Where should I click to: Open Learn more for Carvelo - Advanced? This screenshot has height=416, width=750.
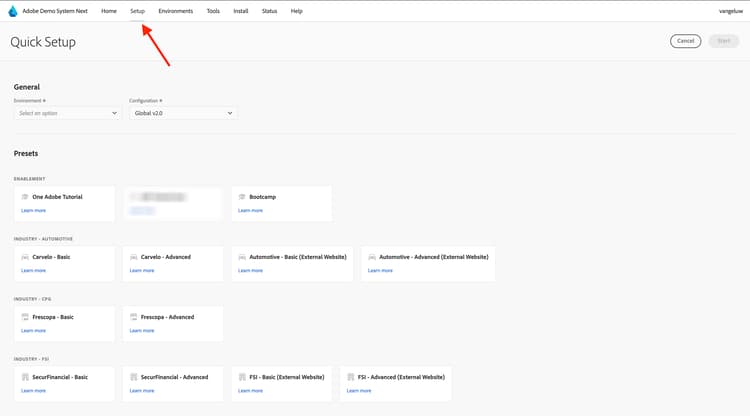pos(142,271)
